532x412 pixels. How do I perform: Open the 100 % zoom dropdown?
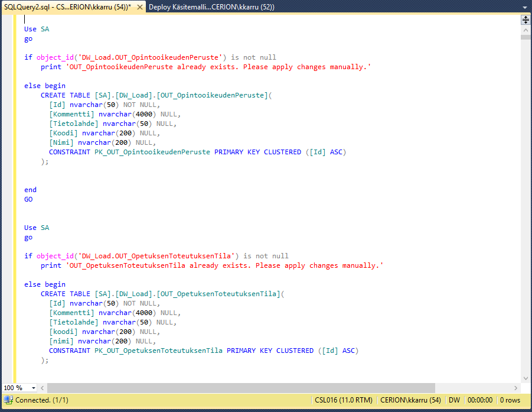click(x=34, y=388)
